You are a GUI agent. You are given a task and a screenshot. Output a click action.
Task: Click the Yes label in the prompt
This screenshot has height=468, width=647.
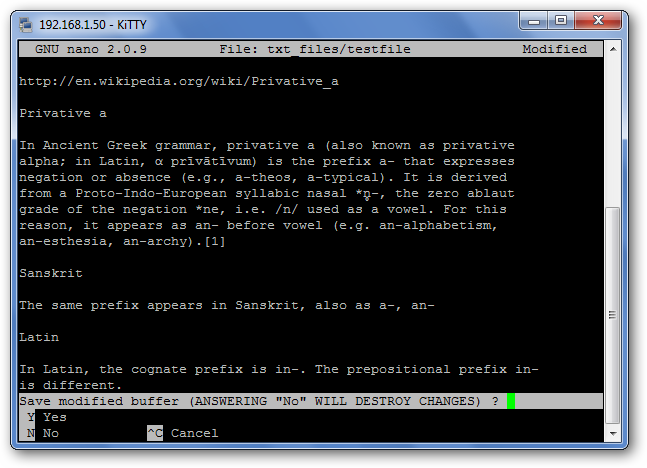tap(54, 417)
